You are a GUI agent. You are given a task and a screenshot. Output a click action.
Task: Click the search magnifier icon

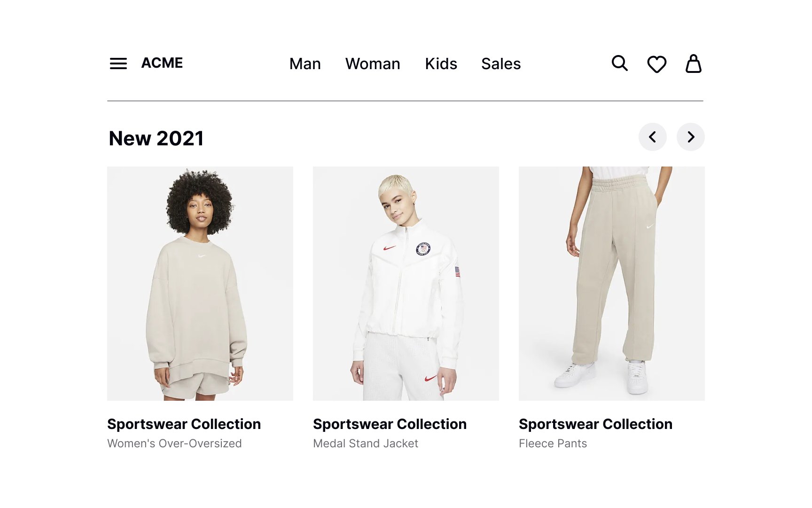[x=619, y=63]
